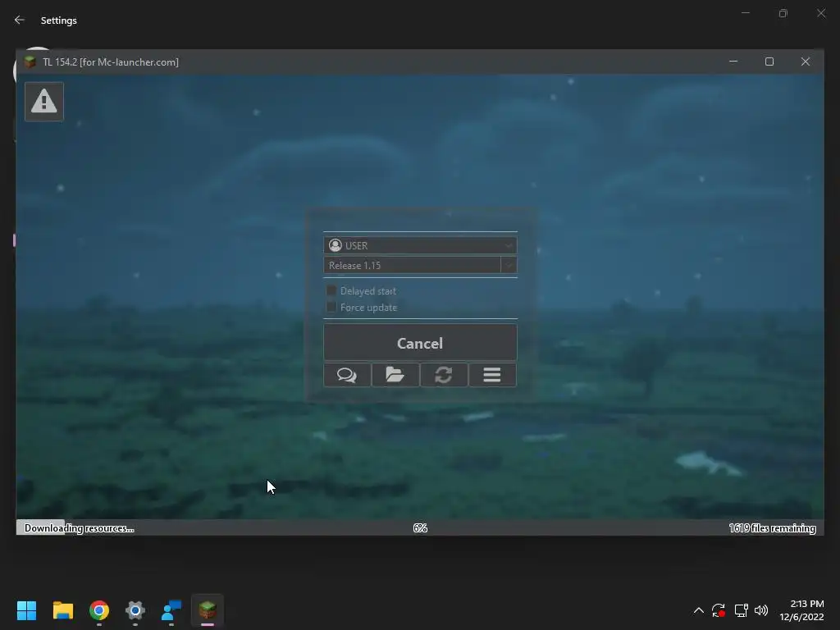Click the TL 154.2 title bar text
The height and width of the screenshot is (630, 840).
tap(111, 62)
